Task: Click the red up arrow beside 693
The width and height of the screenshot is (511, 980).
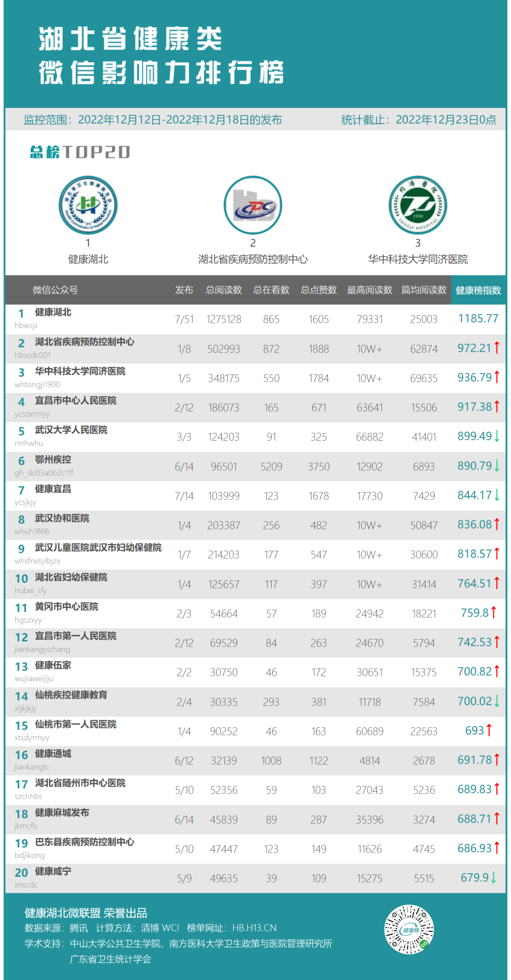Action: [489, 731]
